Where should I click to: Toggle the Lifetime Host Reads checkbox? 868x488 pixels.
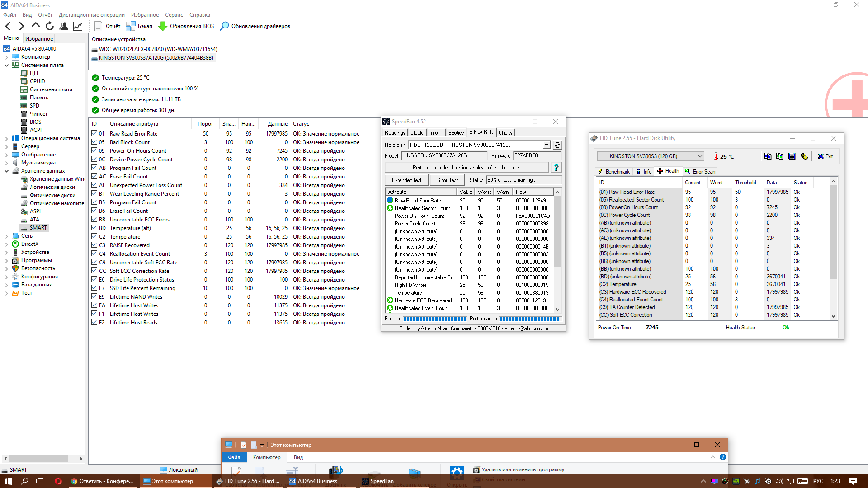(x=94, y=322)
